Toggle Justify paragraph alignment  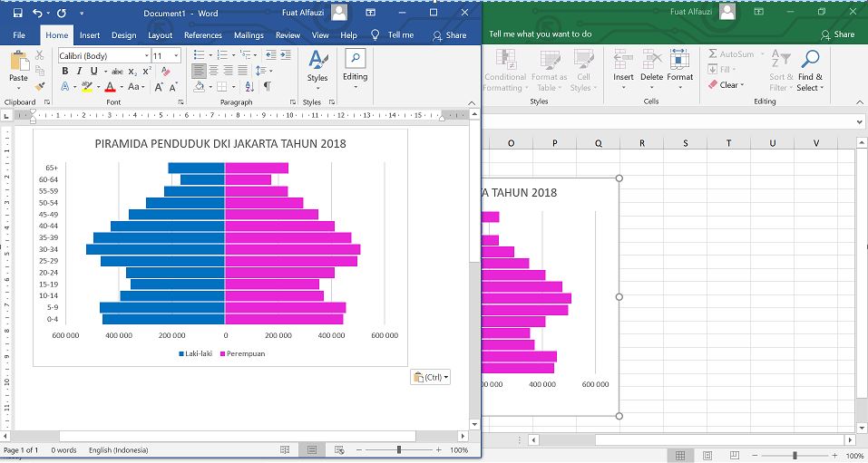coord(242,71)
